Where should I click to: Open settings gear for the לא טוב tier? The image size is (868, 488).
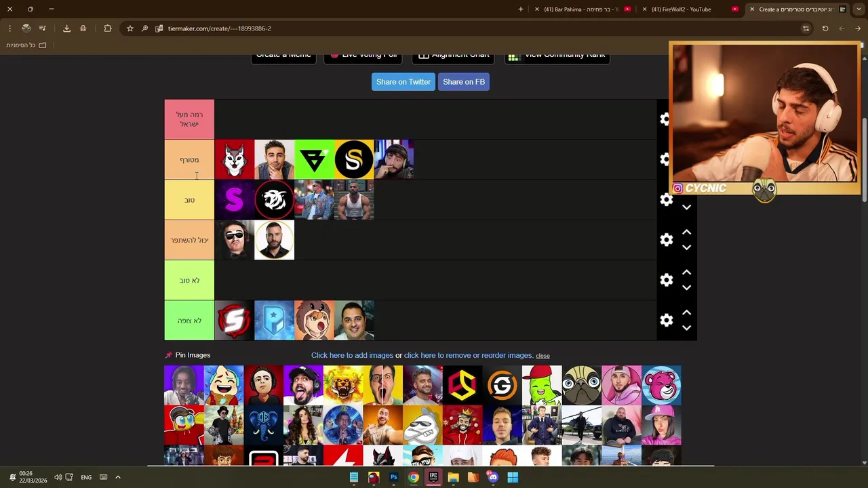click(x=667, y=280)
